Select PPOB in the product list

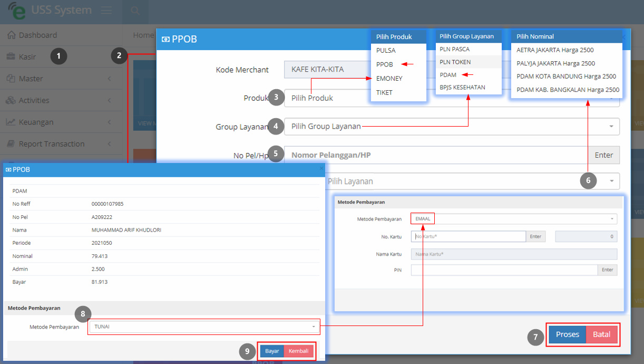(x=385, y=64)
